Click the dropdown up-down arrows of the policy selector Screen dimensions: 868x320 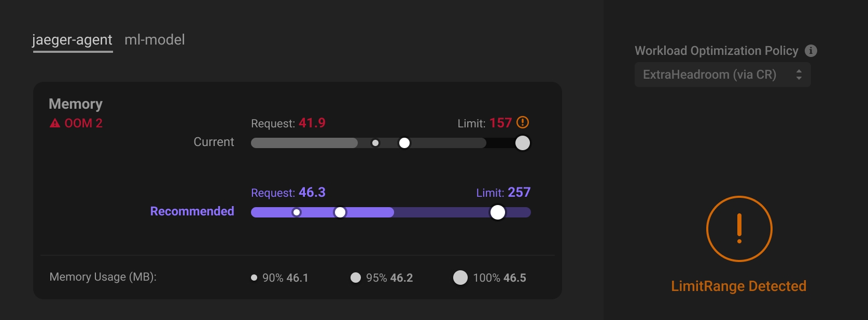[x=799, y=75]
